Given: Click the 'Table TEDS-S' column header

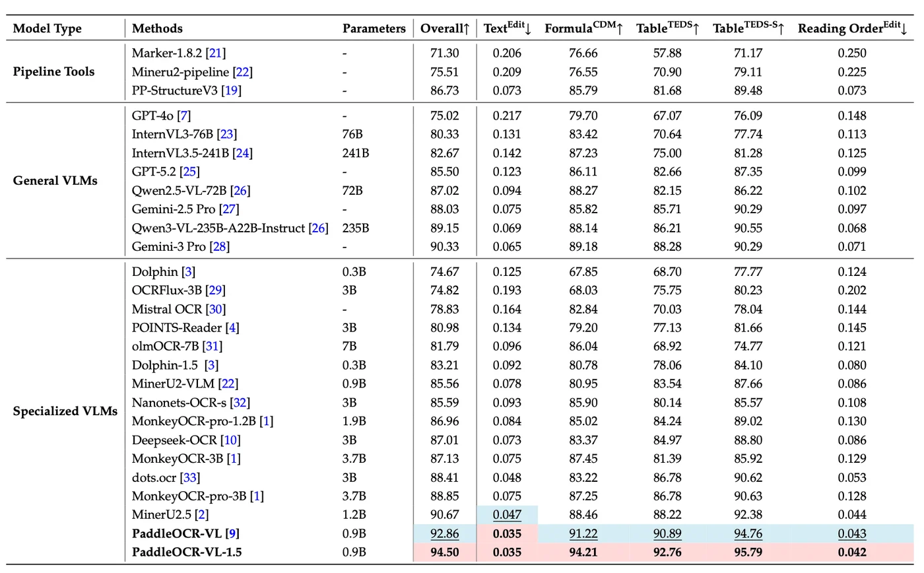Looking at the screenshot, I should 748,28.
